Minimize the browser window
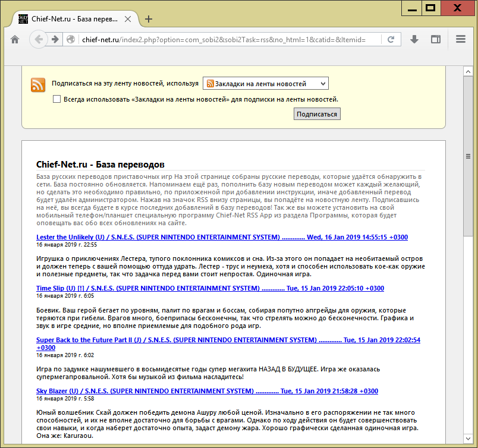Screen dimensions: 478x448 (x=412, y=8)
